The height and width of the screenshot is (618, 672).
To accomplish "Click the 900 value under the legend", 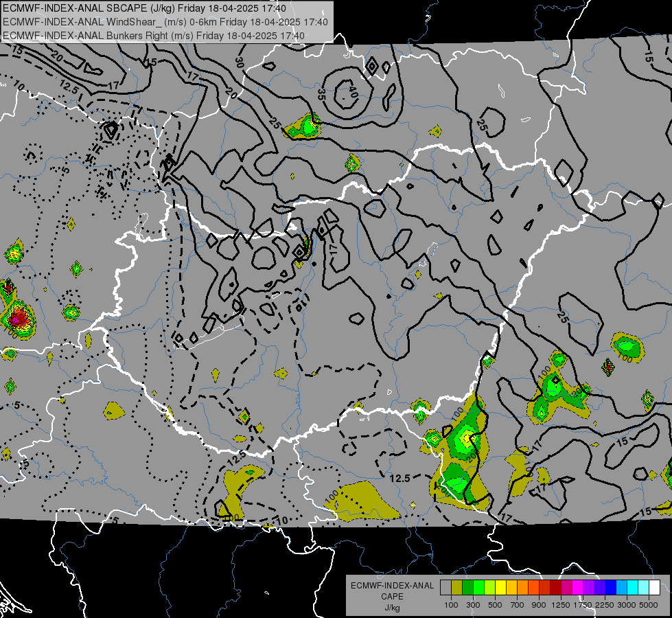I will pos(539,605).
